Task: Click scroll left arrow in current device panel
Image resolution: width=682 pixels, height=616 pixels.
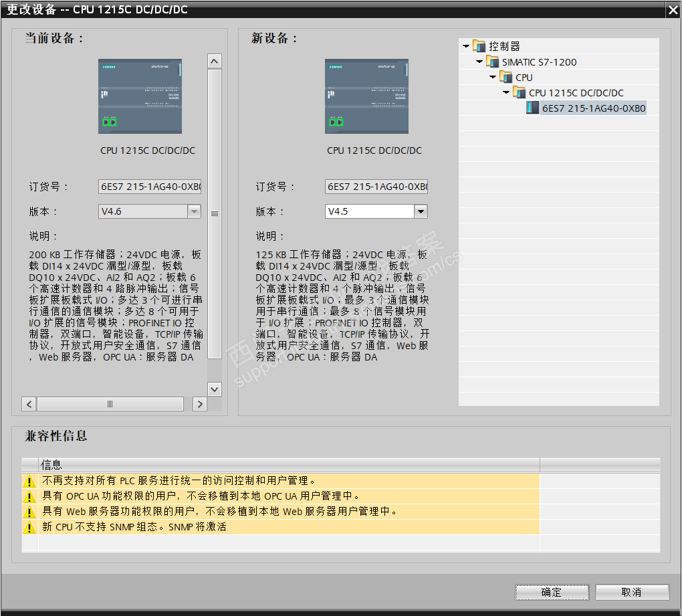Action: (x=29, y=404)
